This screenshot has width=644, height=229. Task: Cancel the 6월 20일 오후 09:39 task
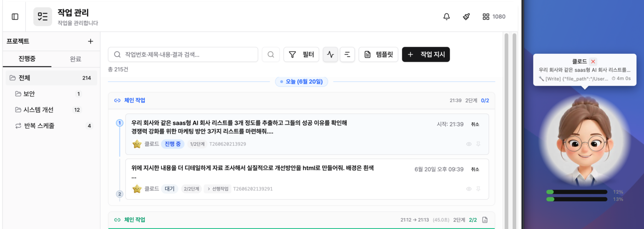point(475,169)
